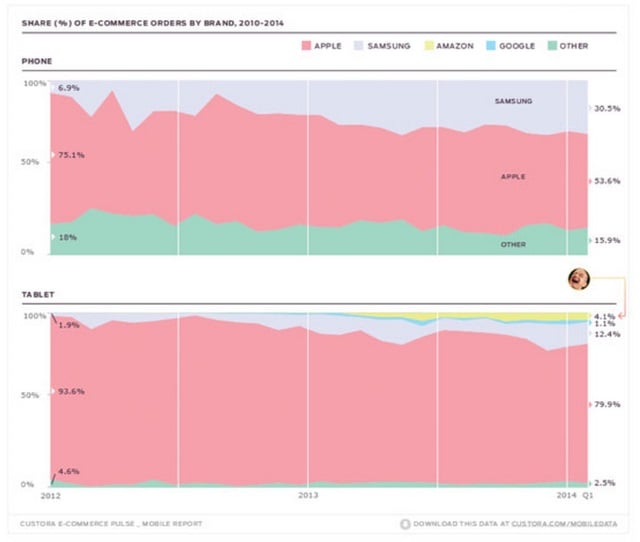Click the Samsung legend color swatch
This screenshot has width=640, height=542.
pyautogui.click(x=358, y=46)
